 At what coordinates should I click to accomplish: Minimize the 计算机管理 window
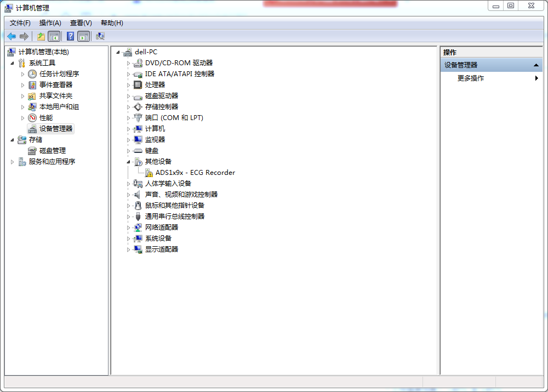[x=496, y=6]
